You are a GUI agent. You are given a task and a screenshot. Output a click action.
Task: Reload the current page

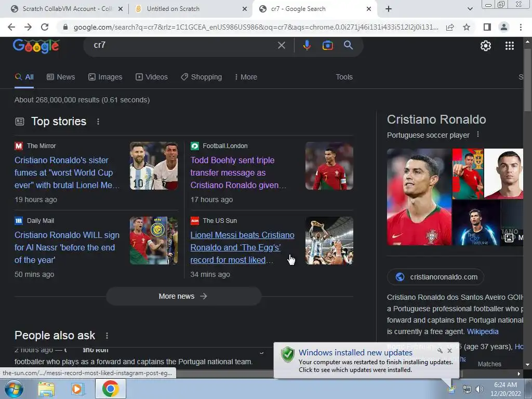45,27
